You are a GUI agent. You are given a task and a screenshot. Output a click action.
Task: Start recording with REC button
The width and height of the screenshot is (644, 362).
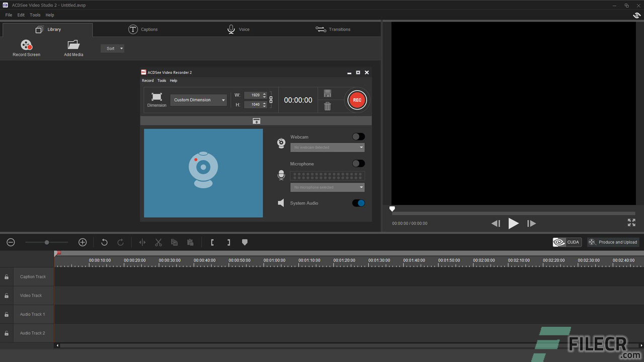[x=357, y=100]
